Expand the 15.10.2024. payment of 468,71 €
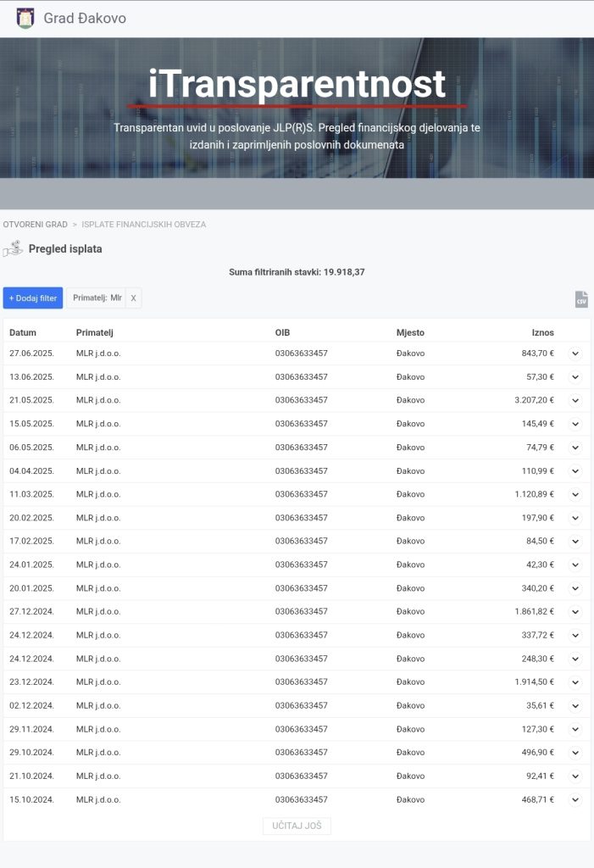 coord(575,799)
